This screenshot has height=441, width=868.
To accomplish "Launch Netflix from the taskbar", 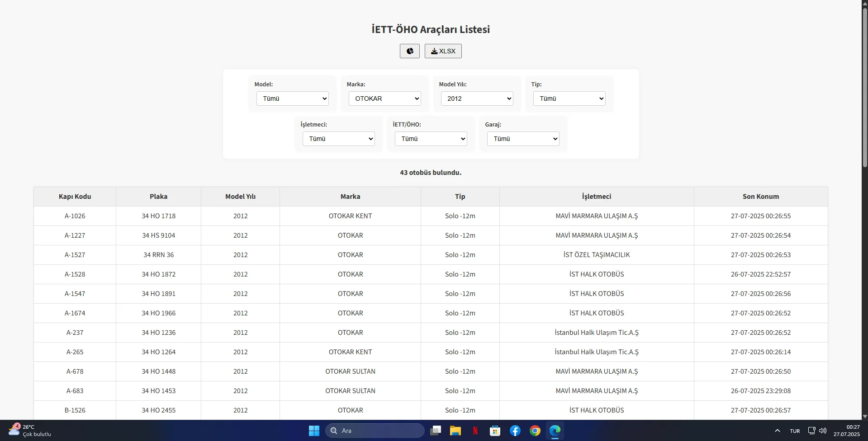I will click(x=475, y=431).
